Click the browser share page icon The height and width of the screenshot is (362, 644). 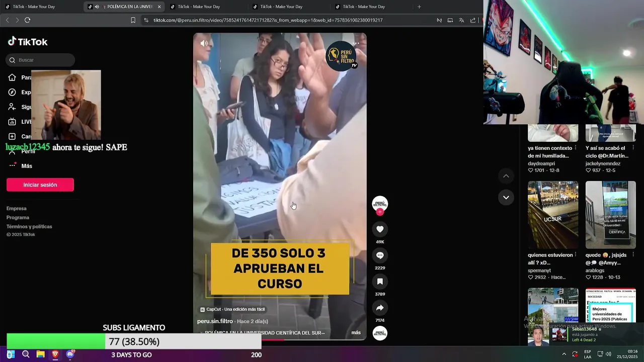tap(473, 20)
